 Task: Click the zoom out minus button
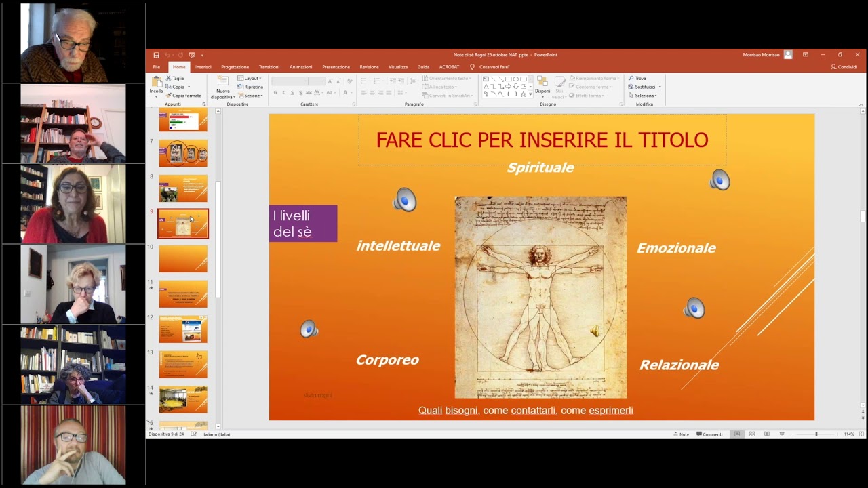click(793, 434)
